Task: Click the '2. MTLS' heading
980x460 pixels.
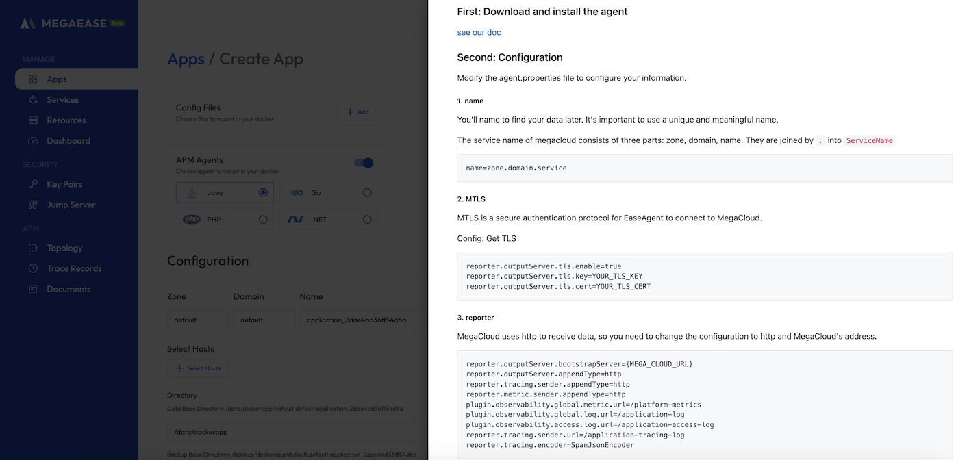Action: (471, 199)
